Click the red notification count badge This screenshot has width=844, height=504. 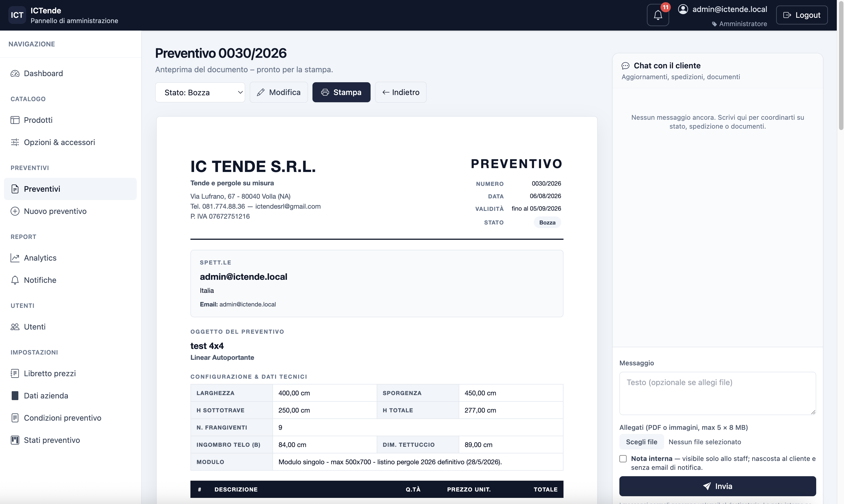[x=665, y=7]
